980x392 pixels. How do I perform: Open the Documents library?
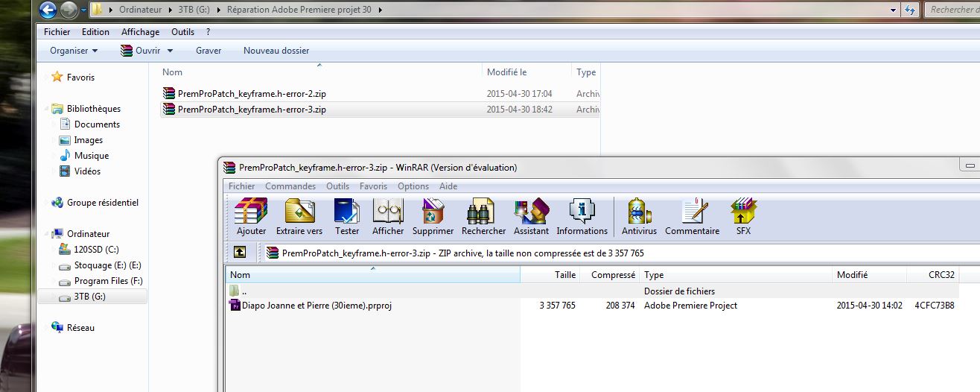[97, 124]
